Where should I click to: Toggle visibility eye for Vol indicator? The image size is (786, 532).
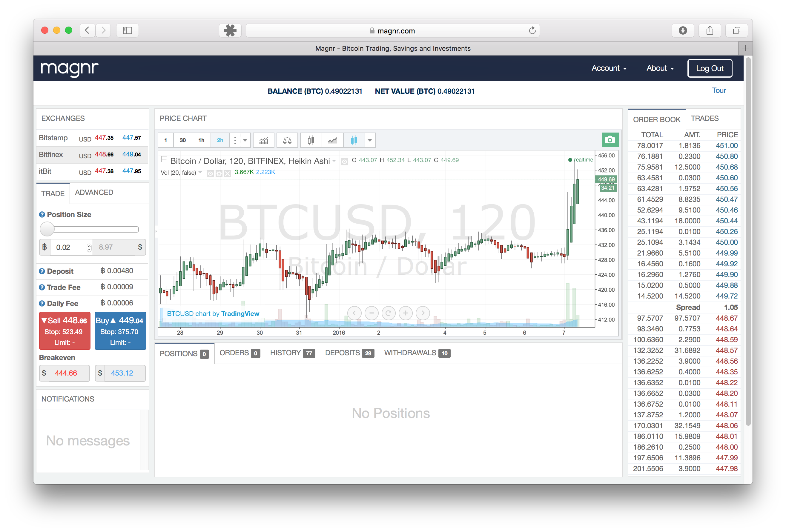210,173
